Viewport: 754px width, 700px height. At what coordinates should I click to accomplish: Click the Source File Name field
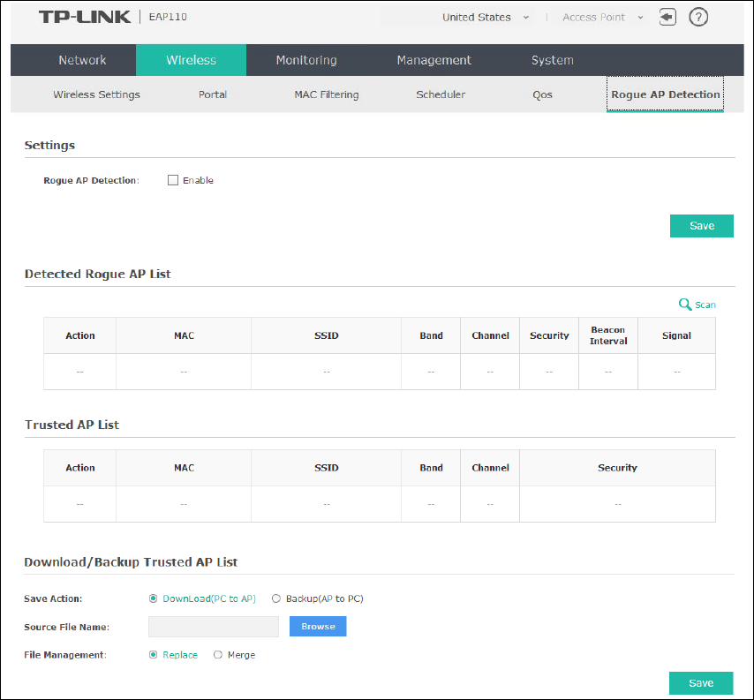click(214, 627)
